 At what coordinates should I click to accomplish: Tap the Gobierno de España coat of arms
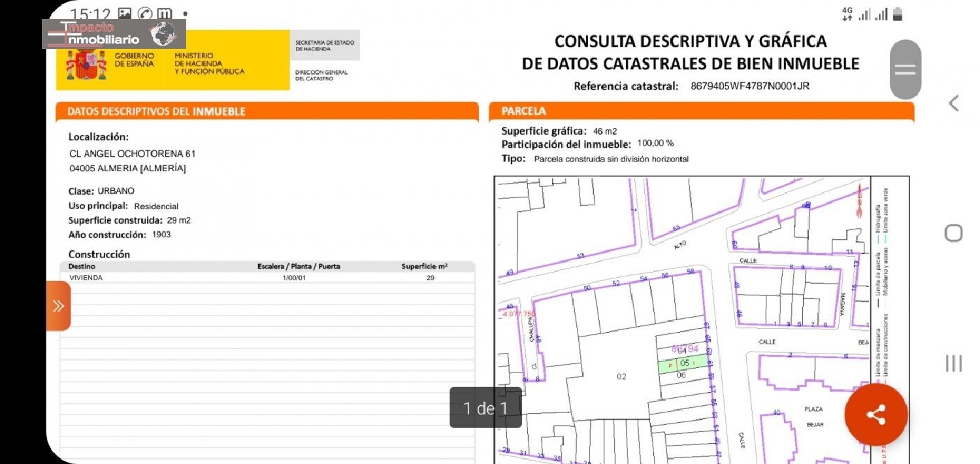(x=86, y=64)
